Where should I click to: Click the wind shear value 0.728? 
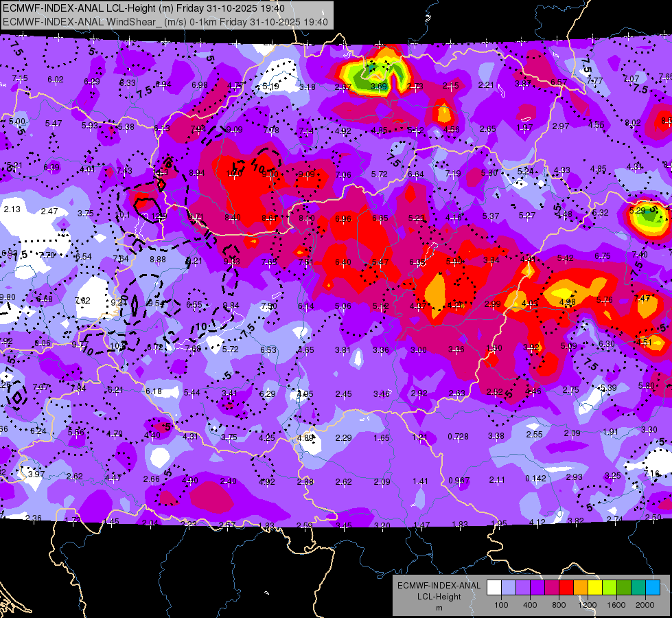[458, 437]
